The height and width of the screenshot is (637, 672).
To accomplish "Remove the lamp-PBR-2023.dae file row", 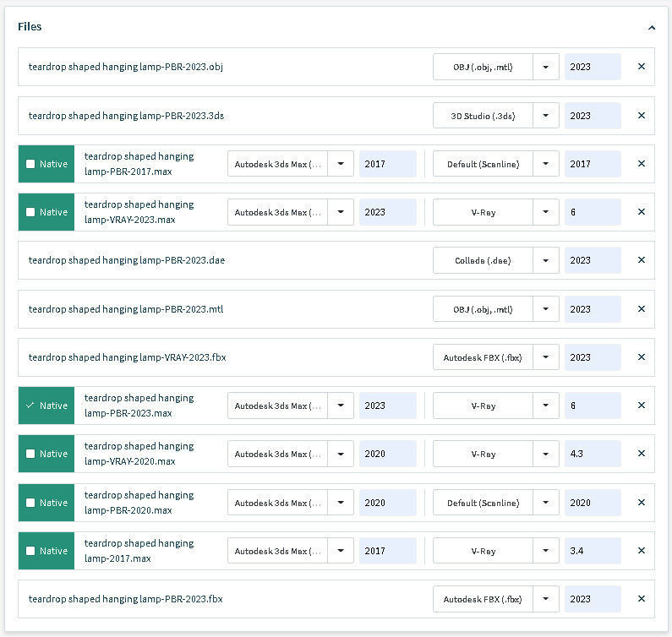I will point(641,260).
